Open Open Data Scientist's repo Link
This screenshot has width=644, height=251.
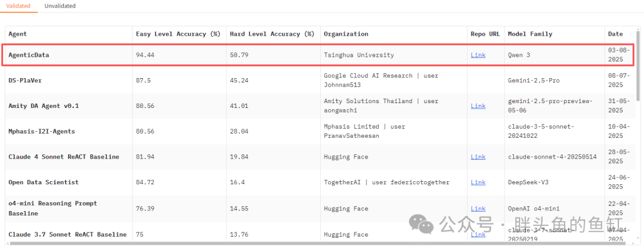point(478,182)
